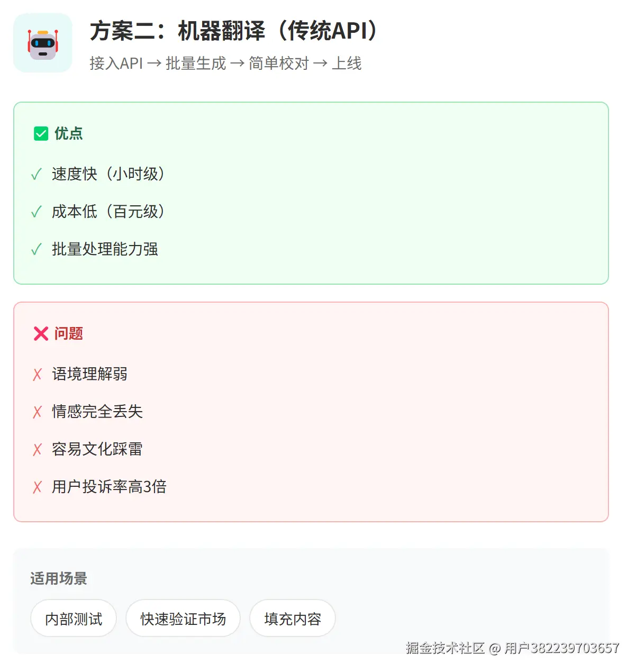
Task: Click the 用户投诉率高3倍 text item
Action: point(109,487)
